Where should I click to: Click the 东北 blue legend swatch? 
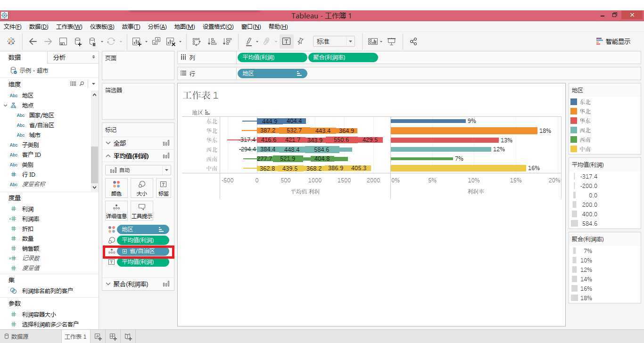pos(574,102)
